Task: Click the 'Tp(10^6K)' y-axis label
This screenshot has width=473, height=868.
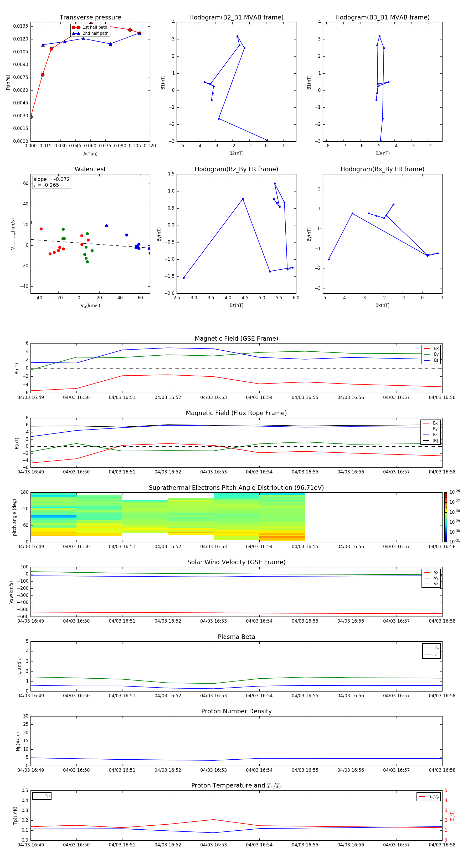Action: [15, 815]
